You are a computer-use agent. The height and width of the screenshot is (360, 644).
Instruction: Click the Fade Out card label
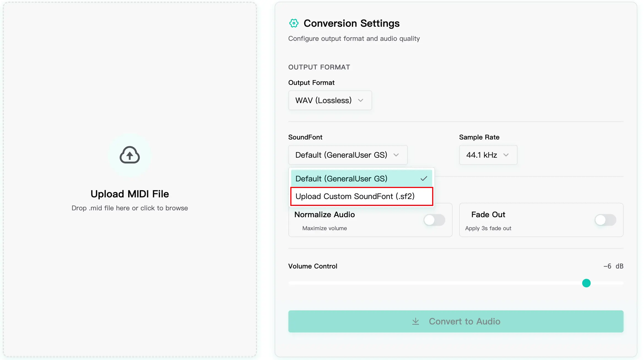pyautogui.click(x=488, y=214)
